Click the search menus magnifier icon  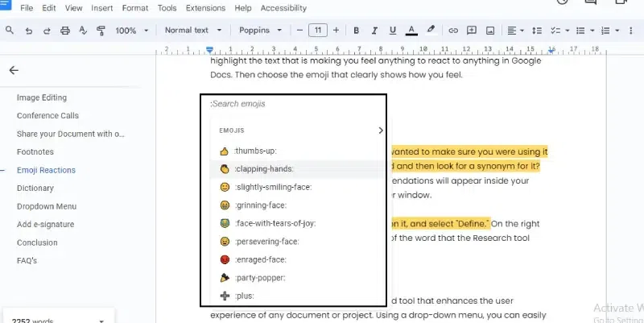click(x=10, y=30)
